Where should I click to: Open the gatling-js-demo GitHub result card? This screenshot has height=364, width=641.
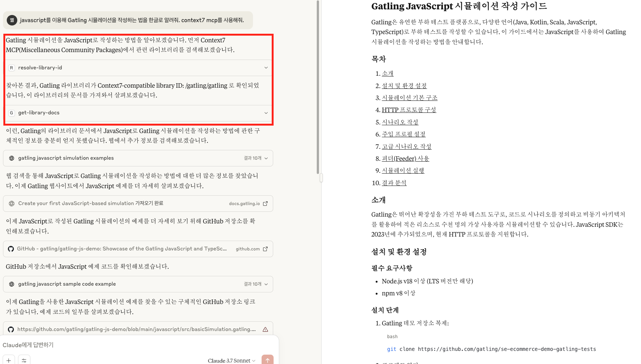(x=138, y=249)
